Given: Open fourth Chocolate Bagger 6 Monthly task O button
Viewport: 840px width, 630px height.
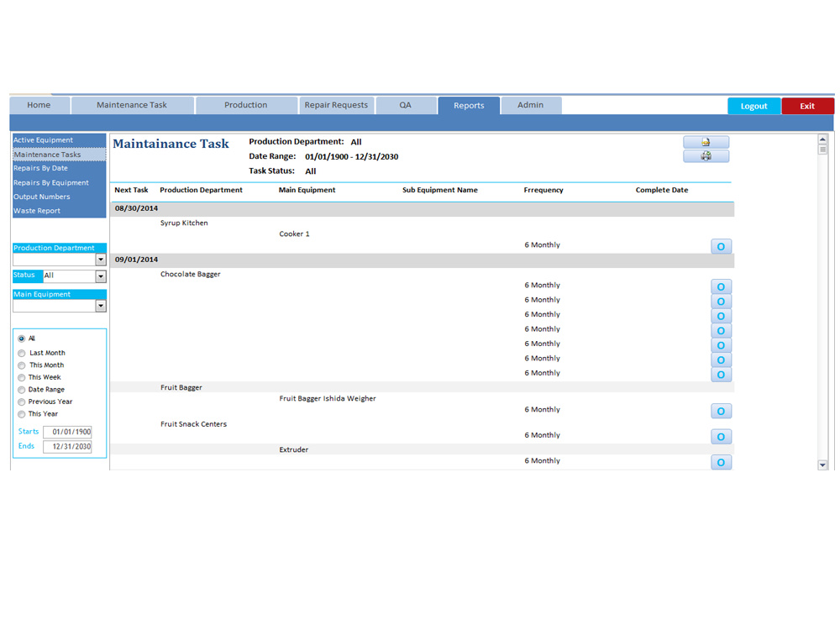Looking at the screenshot, I should coord(721,330).
